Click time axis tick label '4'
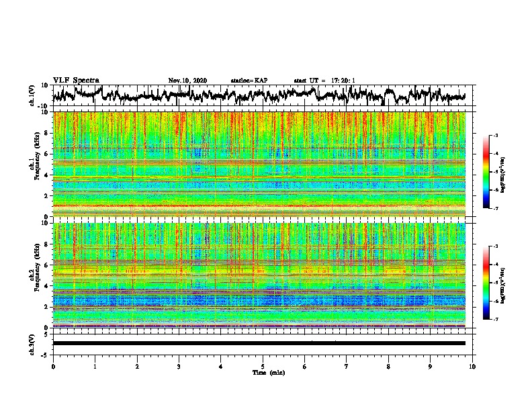The image size is (532, 411). coord(221,367)
